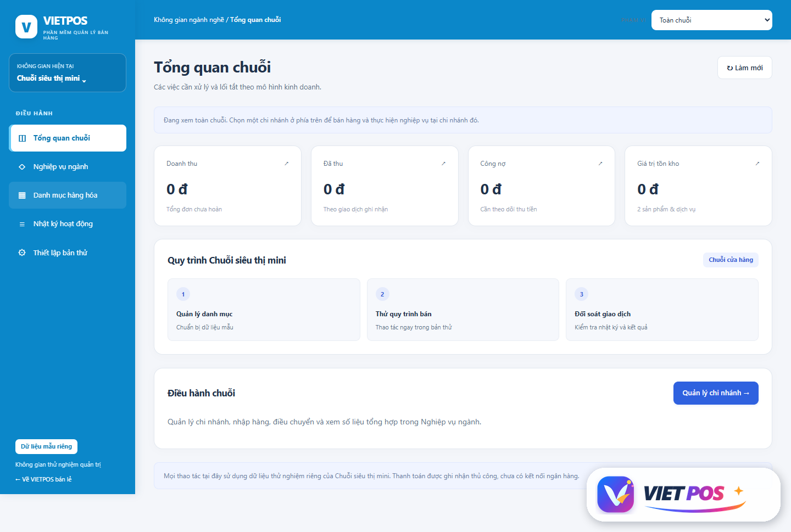Open Công nợ card arrow icon
The width and height of the screenshot is (791, 532).
600,164
